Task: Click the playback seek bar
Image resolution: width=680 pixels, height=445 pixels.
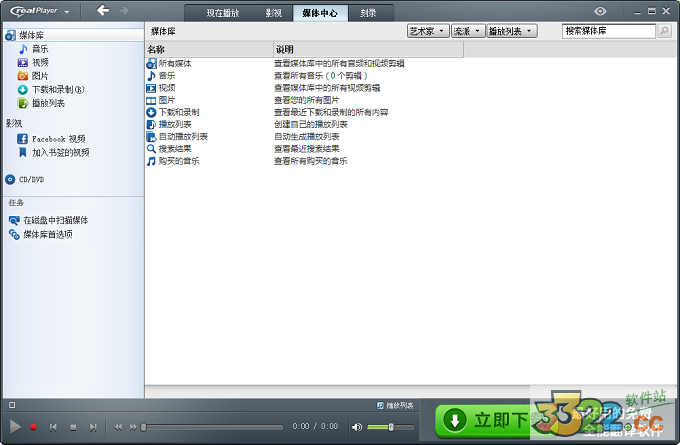Action: (212, 427)
